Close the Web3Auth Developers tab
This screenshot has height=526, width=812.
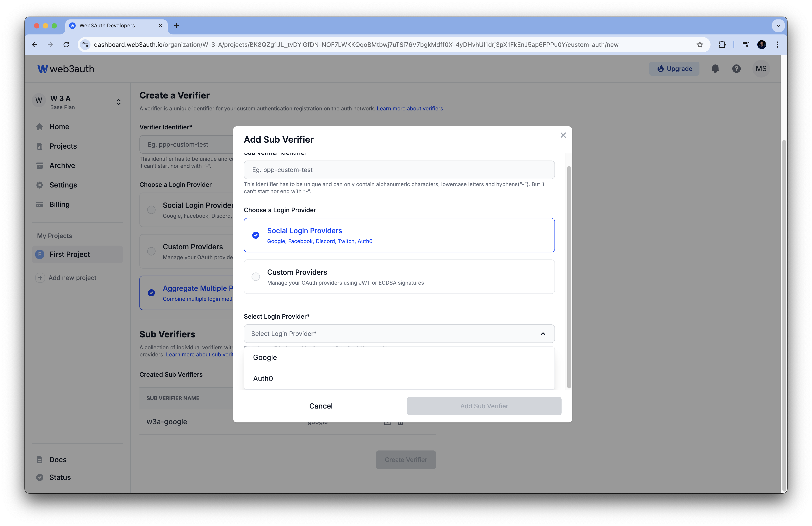(x=160, y=26)
